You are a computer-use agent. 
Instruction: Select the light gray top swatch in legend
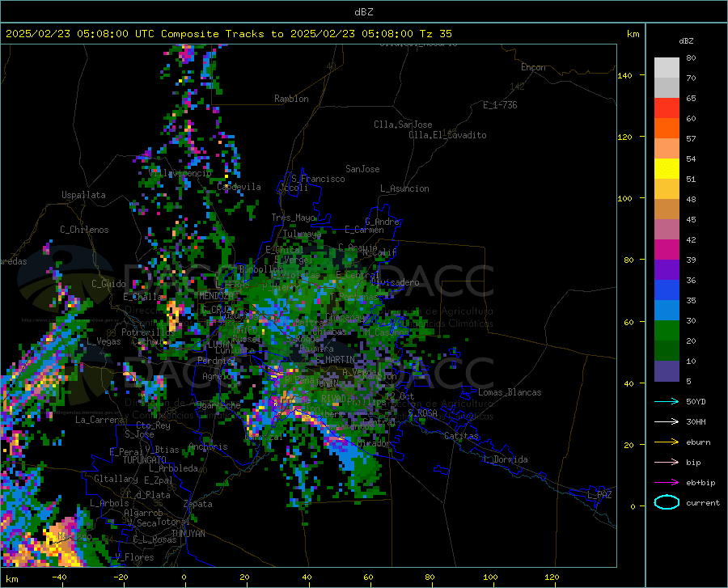[667, 68]
